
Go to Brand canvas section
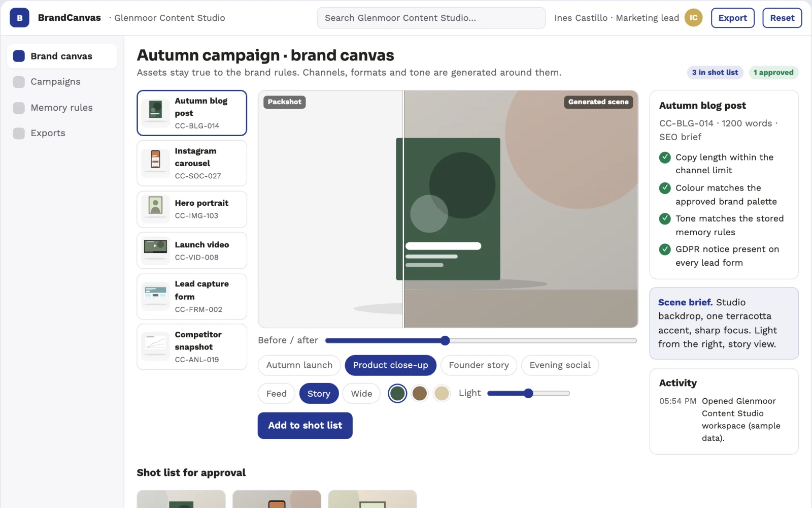[x=62, y=56]
